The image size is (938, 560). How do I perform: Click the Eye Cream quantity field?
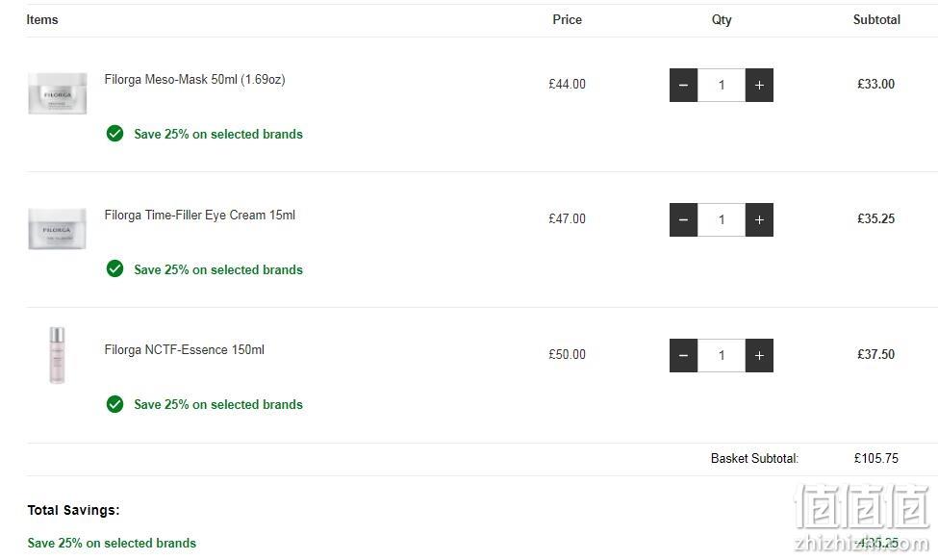(x=722, y=219)
